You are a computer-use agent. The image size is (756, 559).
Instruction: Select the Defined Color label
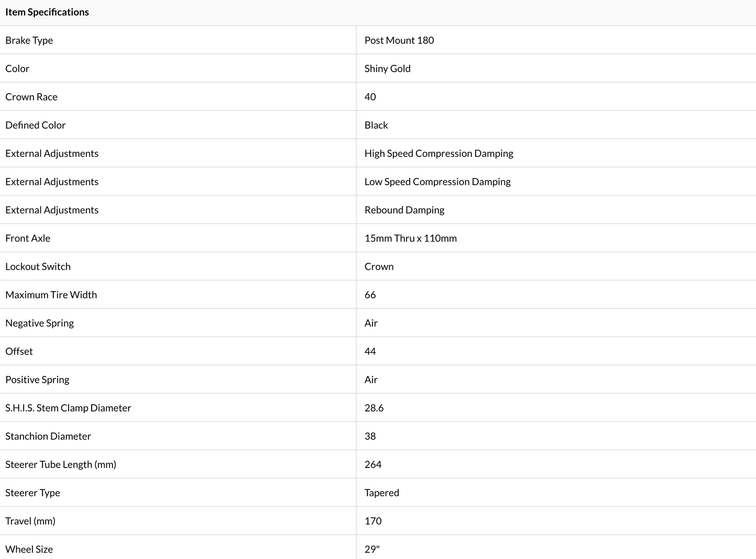pos(36,125)
